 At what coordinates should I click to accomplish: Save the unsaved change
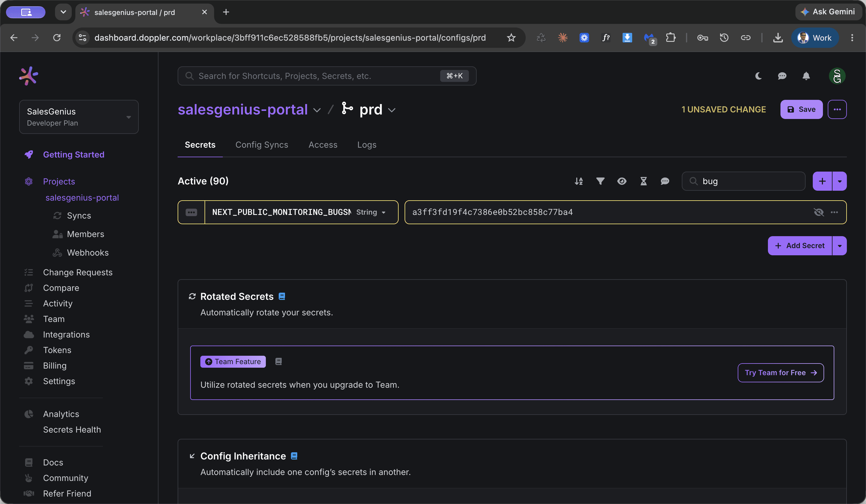click(801, 109)
